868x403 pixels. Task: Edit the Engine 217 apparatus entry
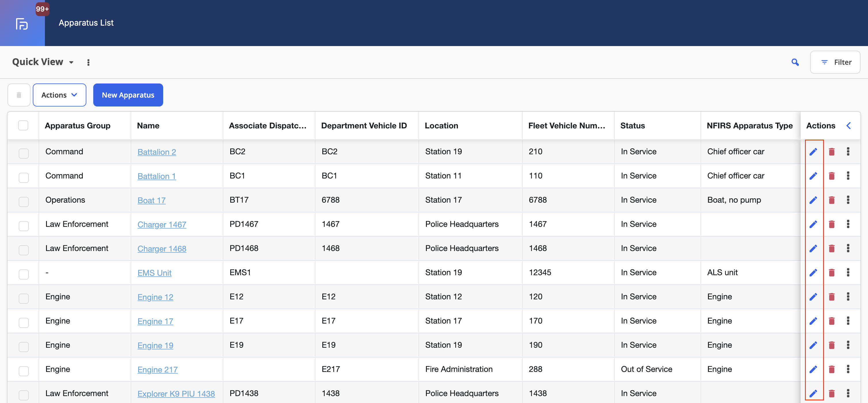pos(813,369)
